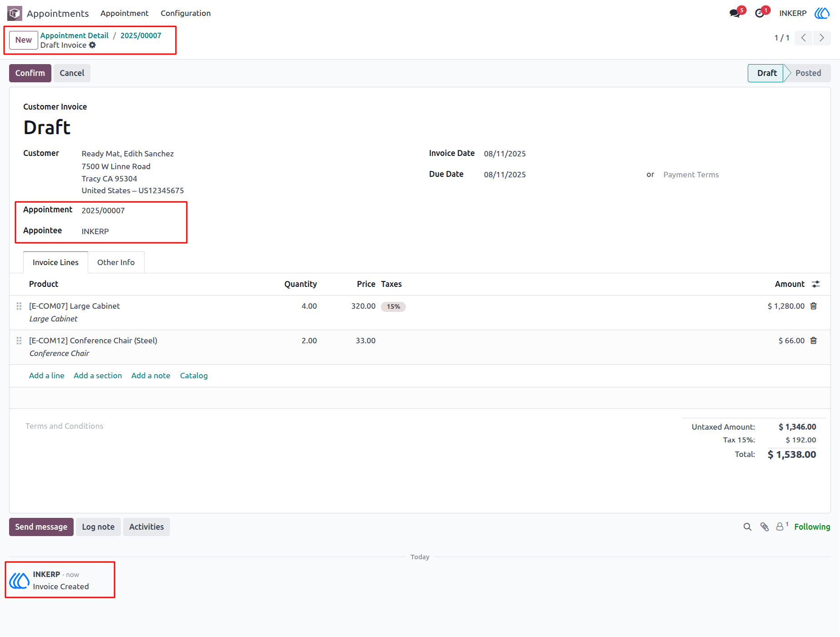This screenshot has height=637, width=840.
Task: Open the Activities button in chatter
Action: click(146, 527)
